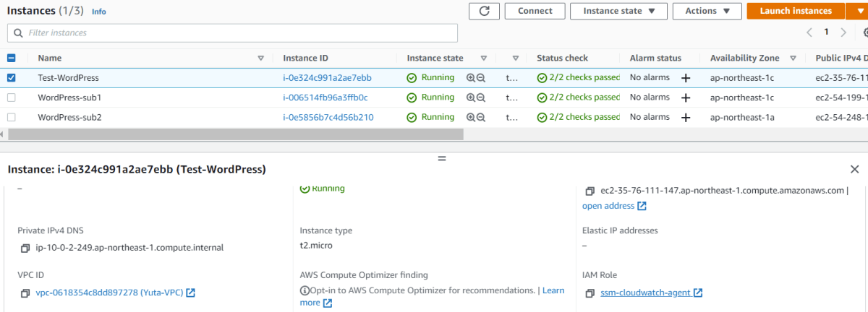Go to next page of instances
The height and width of the screenshot is (312, 868).
843,32
